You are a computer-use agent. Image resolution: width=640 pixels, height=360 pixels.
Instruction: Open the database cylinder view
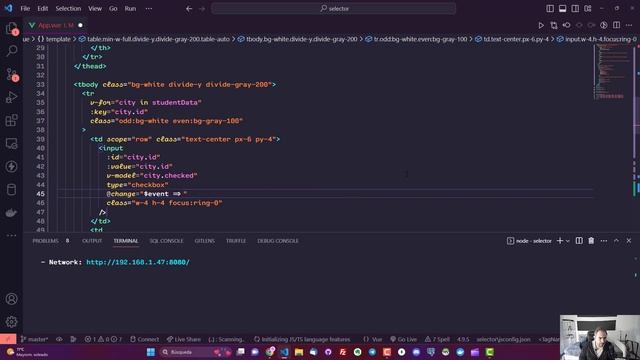click(11, 189)
